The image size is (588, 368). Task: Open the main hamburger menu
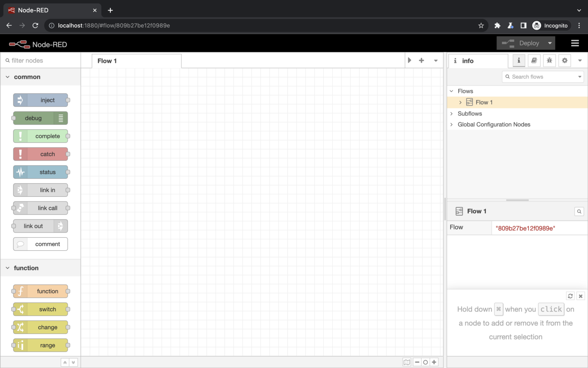coord(575,43)
